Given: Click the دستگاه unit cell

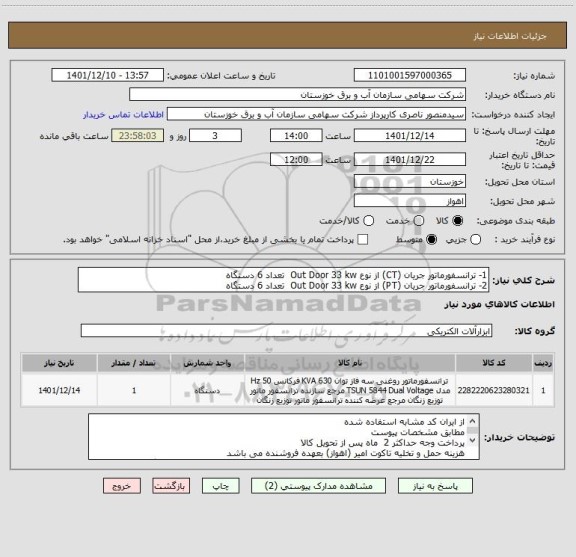Looking at the screenshot, I should click(207, 390).
